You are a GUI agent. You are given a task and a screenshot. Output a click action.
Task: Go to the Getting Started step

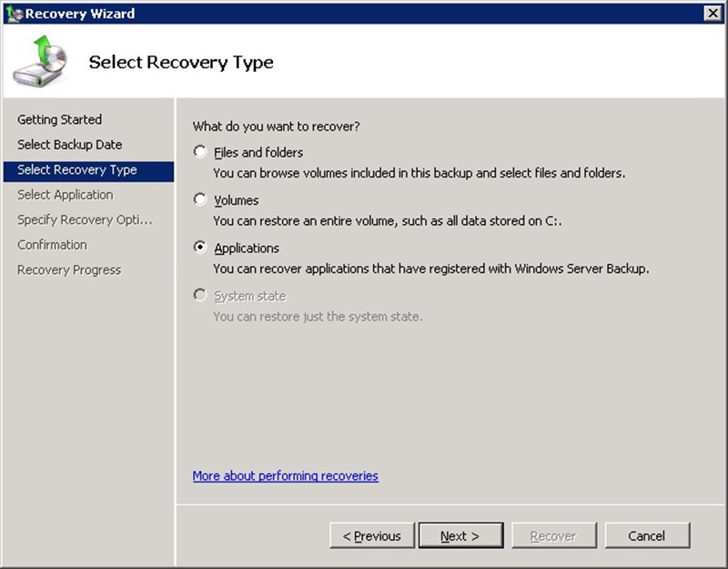tap(59, 119)
